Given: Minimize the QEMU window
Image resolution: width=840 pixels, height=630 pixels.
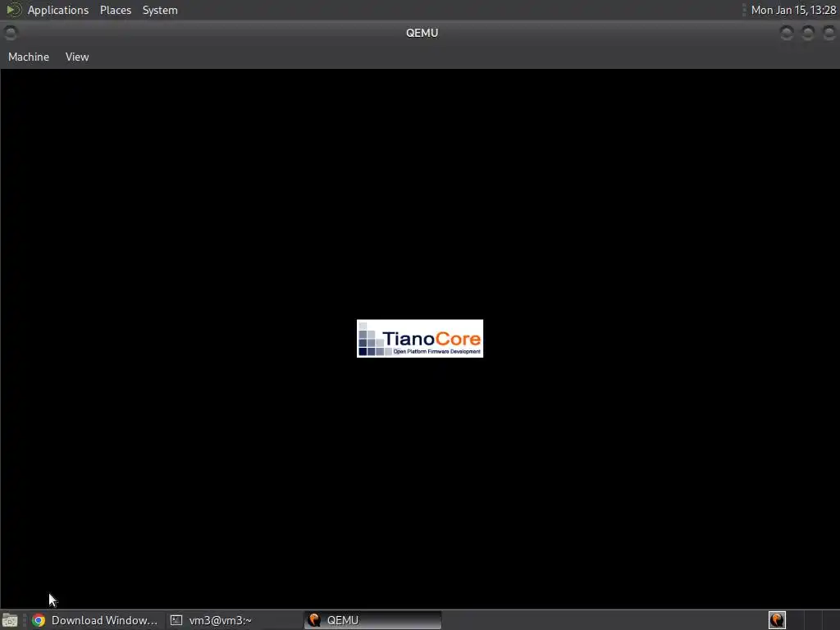Looking at the screenshot, I should pyautogui.click(x=787, y=33).
